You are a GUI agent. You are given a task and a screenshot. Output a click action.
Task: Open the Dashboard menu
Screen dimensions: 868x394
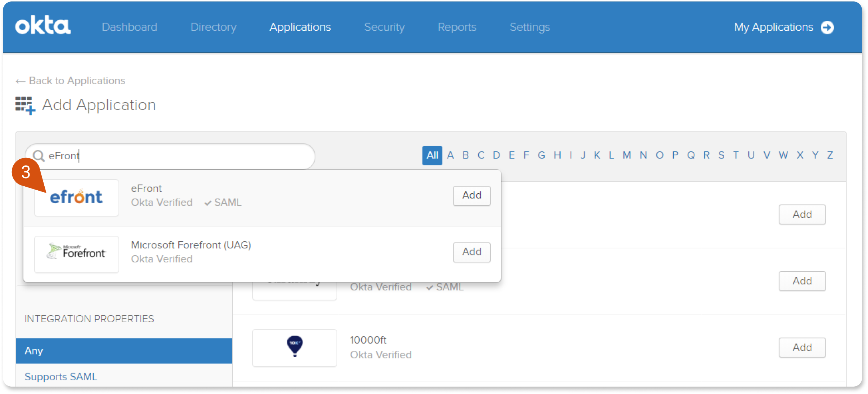(129, 27)
